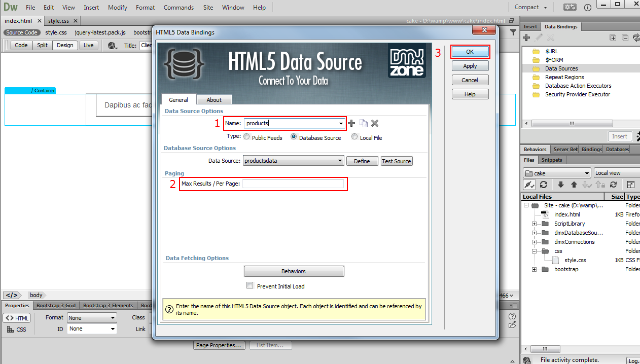Click the Synchronize icon in Files toolbar
The height and width of the screenshot is (364, 640).
point(613,185)
